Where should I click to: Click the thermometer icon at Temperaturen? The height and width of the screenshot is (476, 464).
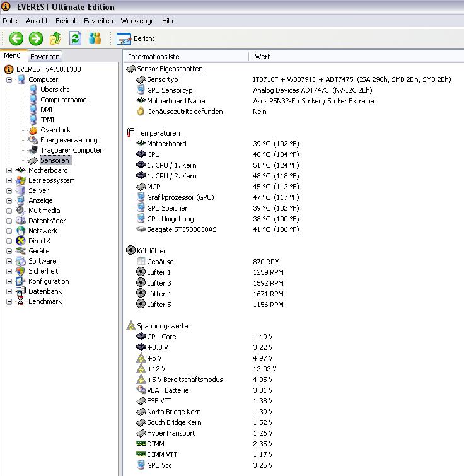click(130, 133)
